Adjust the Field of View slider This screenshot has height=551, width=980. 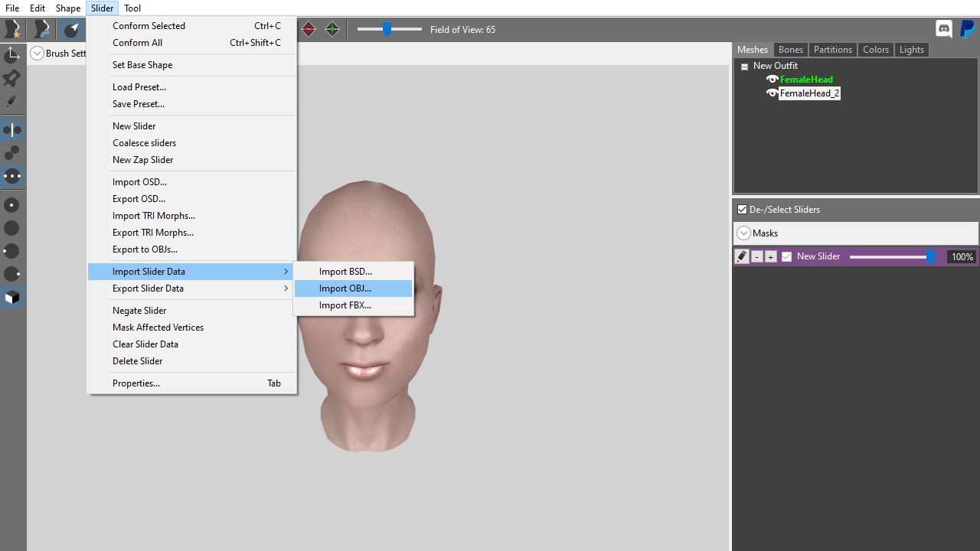[x=389, y=29]
